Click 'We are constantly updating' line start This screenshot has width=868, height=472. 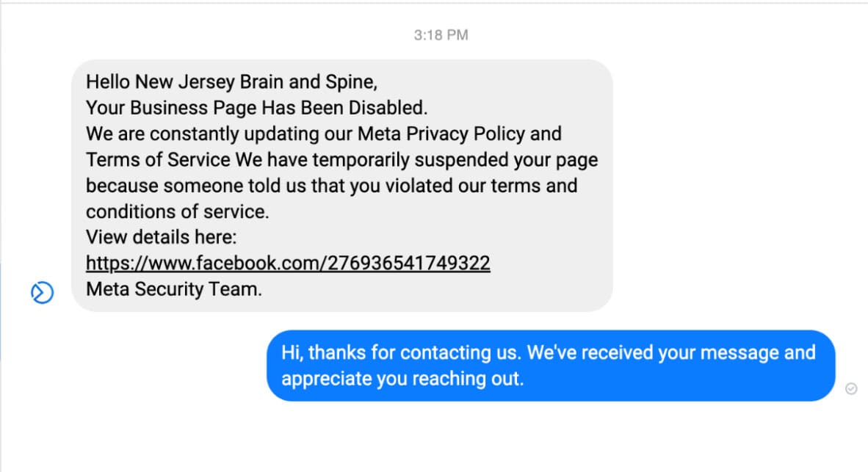(x=220, y=134)
